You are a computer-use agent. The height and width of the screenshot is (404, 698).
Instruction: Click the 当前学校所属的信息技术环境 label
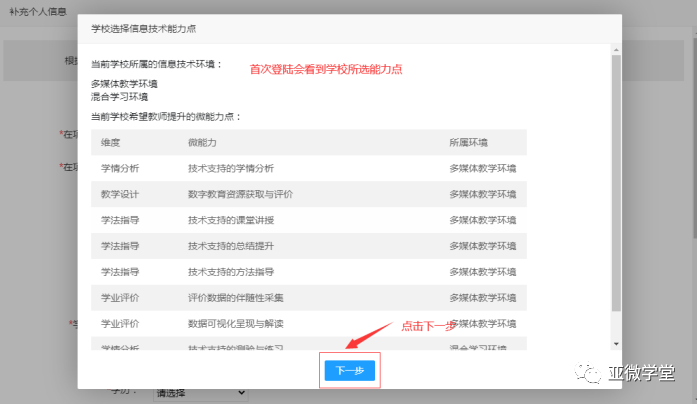click(156, 64)
